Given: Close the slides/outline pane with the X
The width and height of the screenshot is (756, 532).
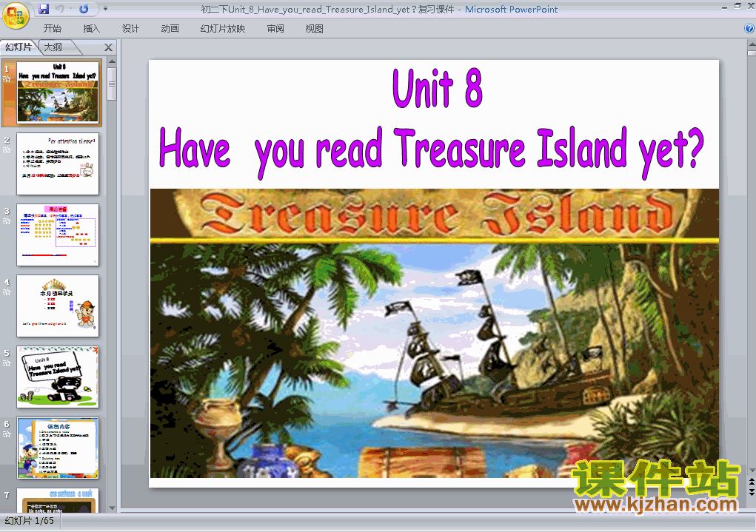Looking at the screenshot, I should pyautogui.click(x=109, y=47).
